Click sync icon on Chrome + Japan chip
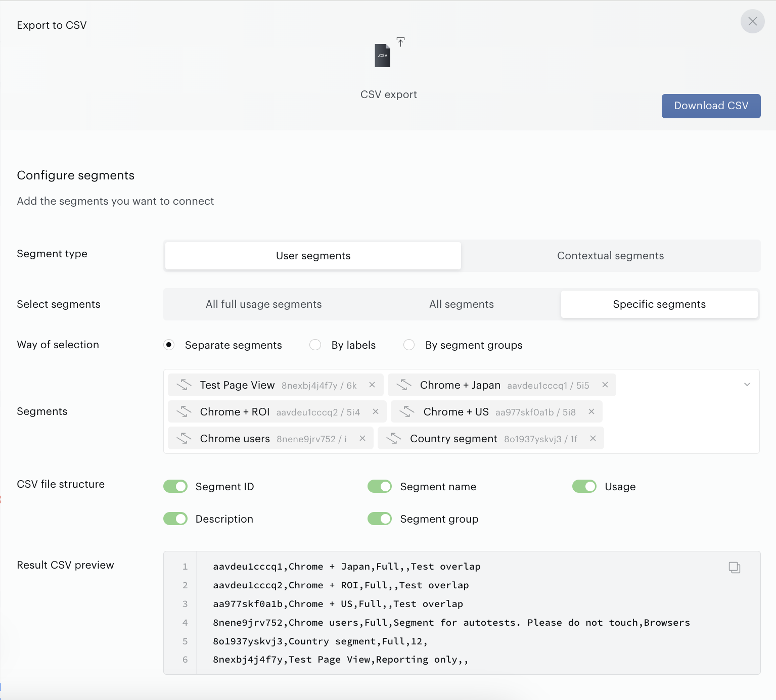 pyautogui.click(x=404, y=385)
